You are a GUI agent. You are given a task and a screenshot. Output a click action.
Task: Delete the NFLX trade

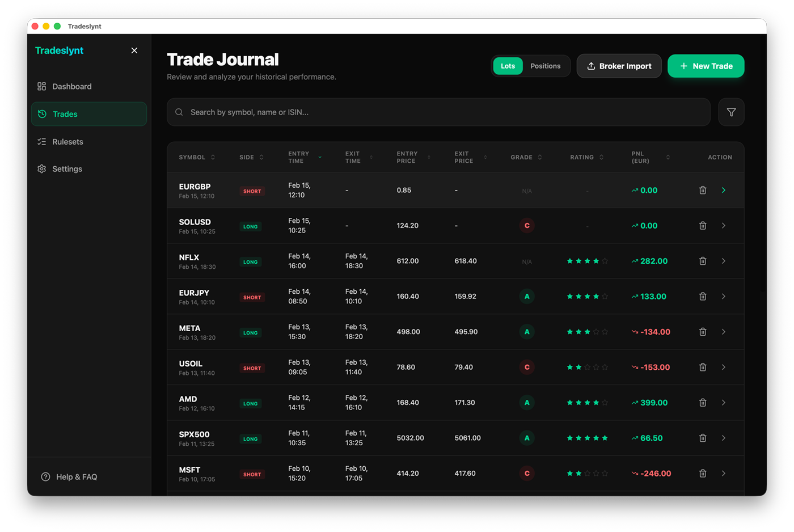click(703, 261)
